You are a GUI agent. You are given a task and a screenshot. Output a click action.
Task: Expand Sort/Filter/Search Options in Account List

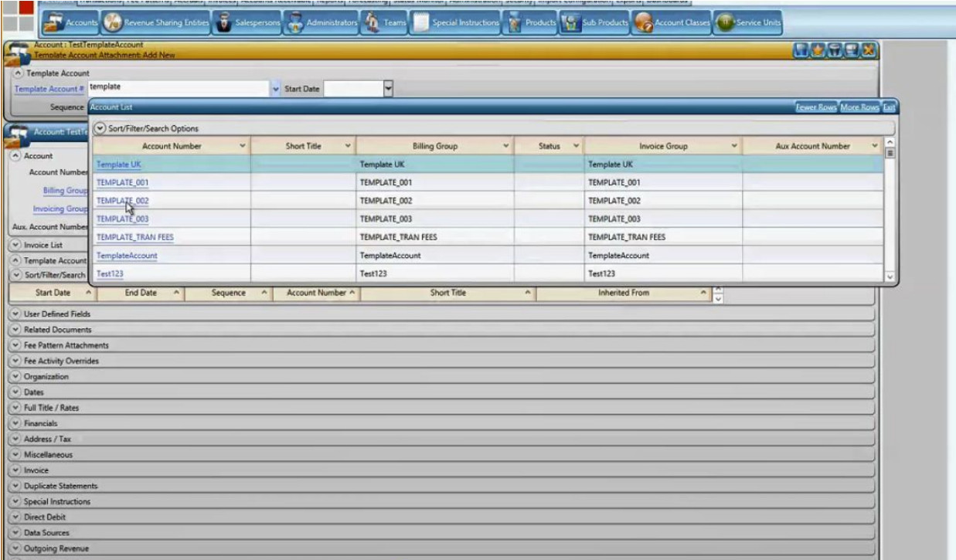click(x=100, y=128)
